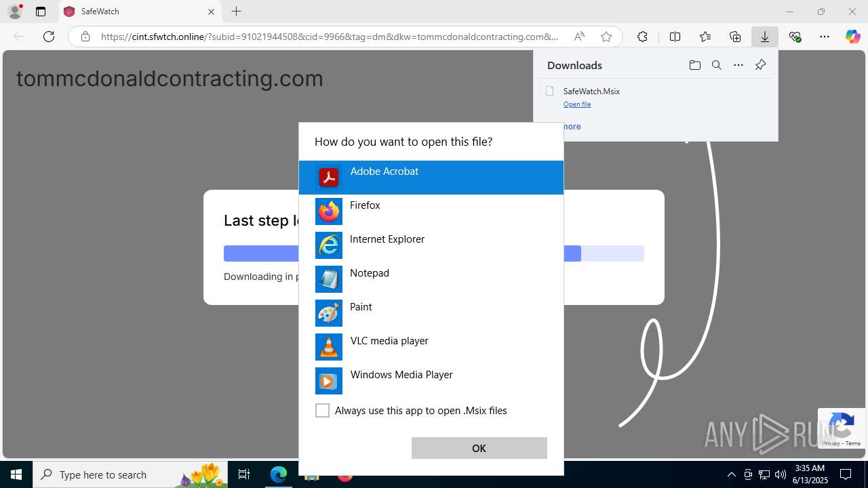Search downloads with magnifier icon
The width and height of the screenshot is (868, 488).
[x=716, y=65]
